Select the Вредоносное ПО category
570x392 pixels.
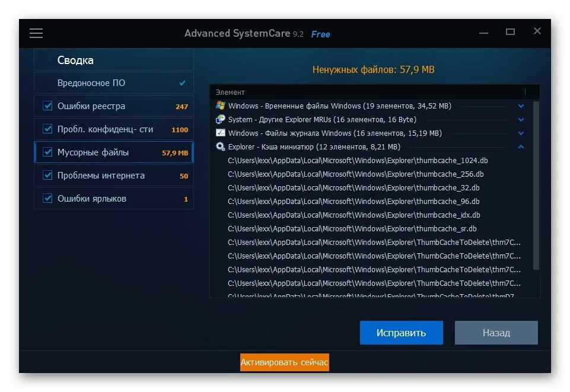click(114, 83)
